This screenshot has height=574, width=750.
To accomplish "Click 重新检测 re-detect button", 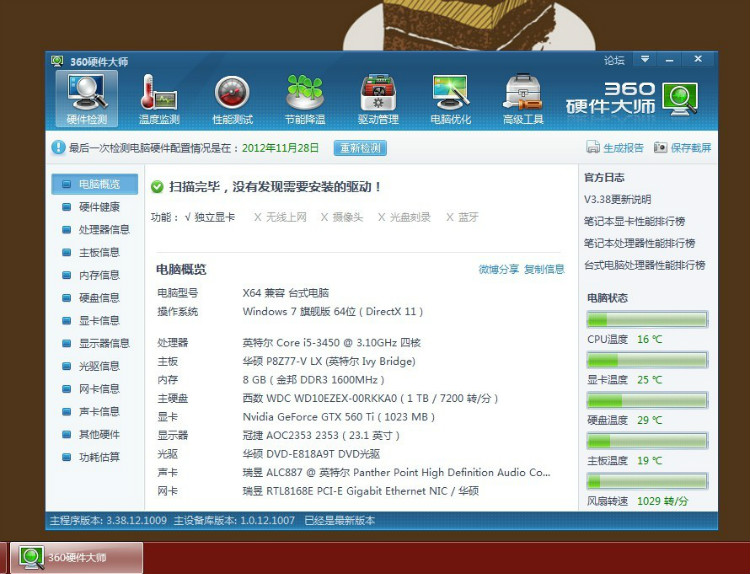I will coord(360,148).
